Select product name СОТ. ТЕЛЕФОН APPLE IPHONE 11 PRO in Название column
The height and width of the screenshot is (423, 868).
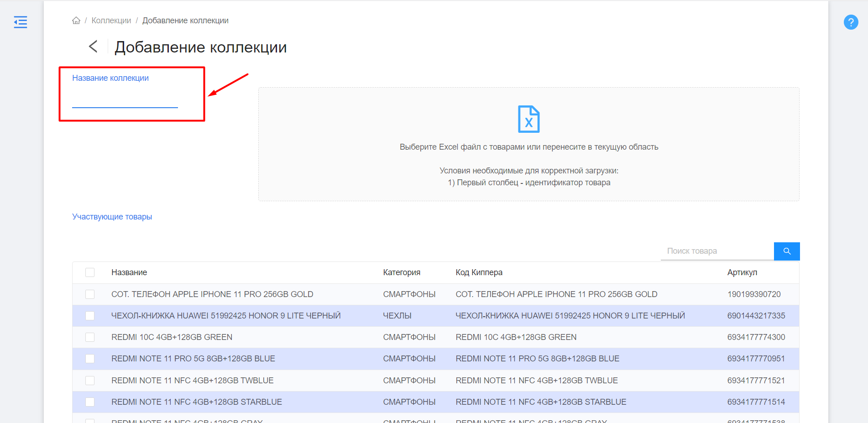point(212,294)
